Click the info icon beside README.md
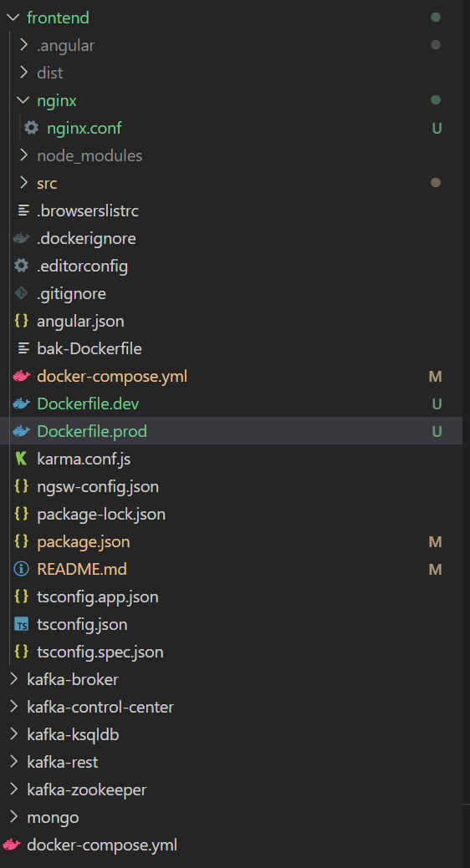This screenshot has height=868, width=470. coord(21,569)
